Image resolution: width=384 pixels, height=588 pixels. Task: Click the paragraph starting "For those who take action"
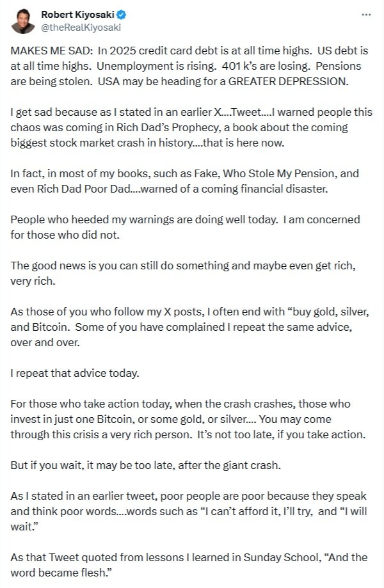coord(188,419)
